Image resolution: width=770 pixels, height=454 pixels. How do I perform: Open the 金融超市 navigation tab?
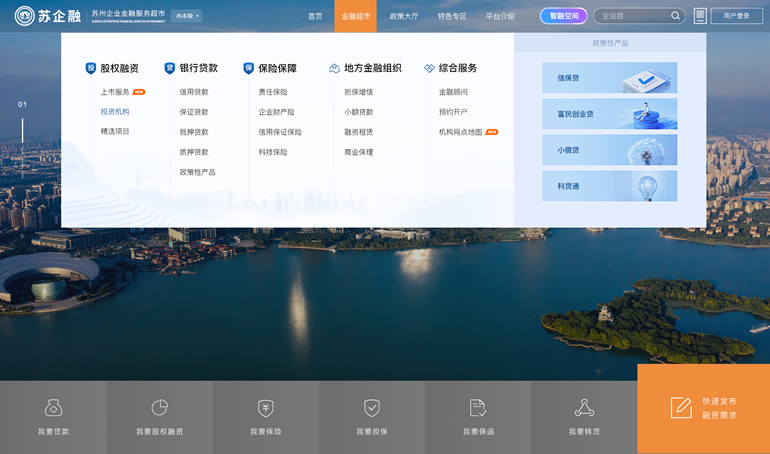tap(355, 16)
